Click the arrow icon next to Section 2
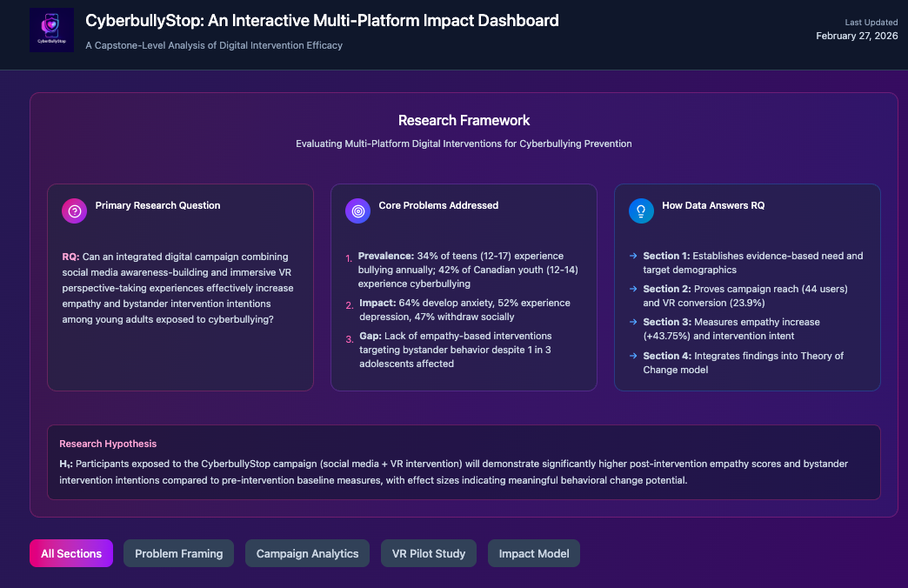The height and width of the screenshot is (588, 908). pos(633,289)
